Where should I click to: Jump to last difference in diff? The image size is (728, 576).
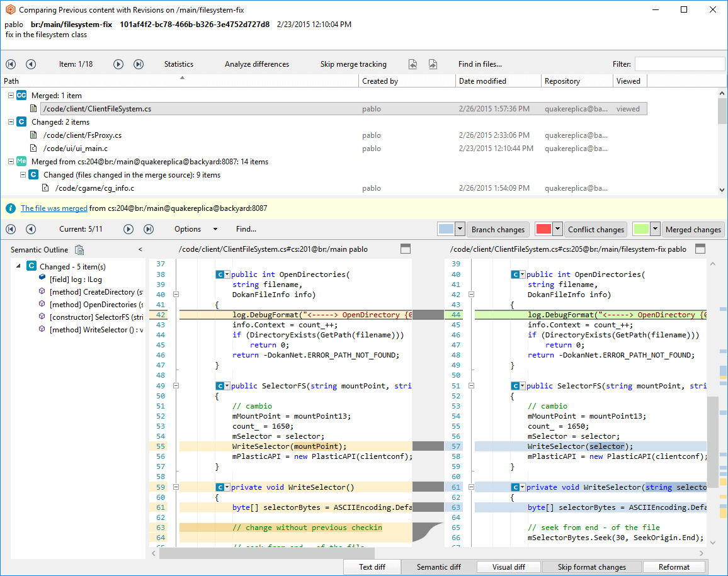[149, 229]
